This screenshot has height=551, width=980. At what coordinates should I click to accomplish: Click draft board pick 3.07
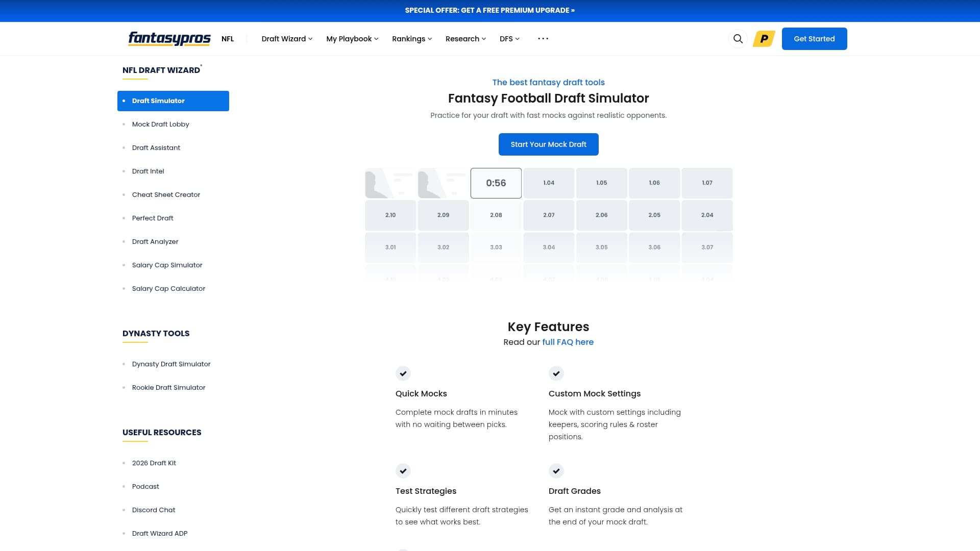[707, 247]
